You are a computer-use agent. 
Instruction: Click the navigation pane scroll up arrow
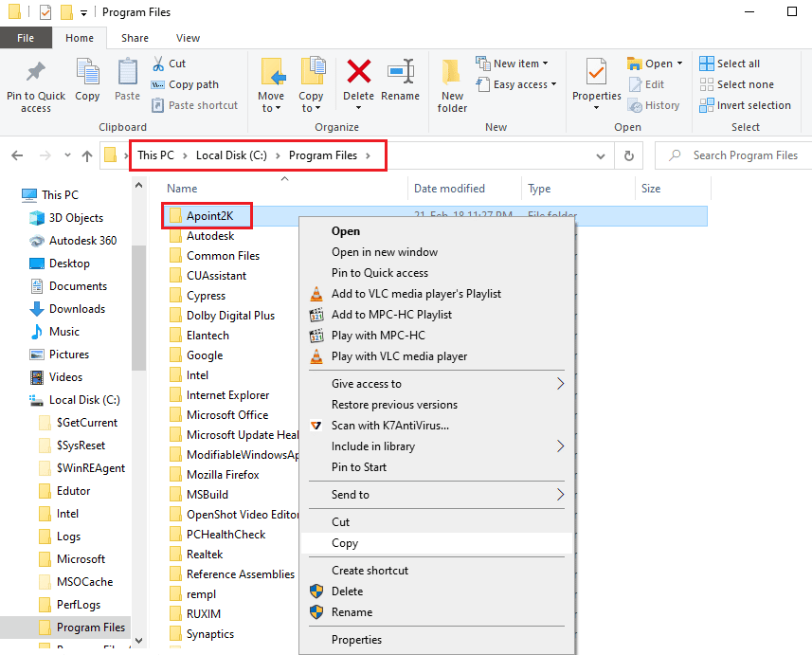coord(138,185)
